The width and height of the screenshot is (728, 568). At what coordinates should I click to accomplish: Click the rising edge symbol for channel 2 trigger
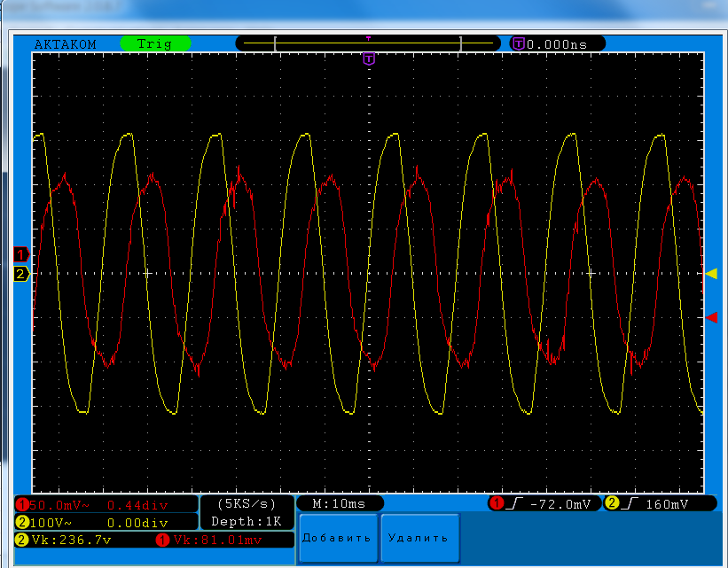coord(630,503)
